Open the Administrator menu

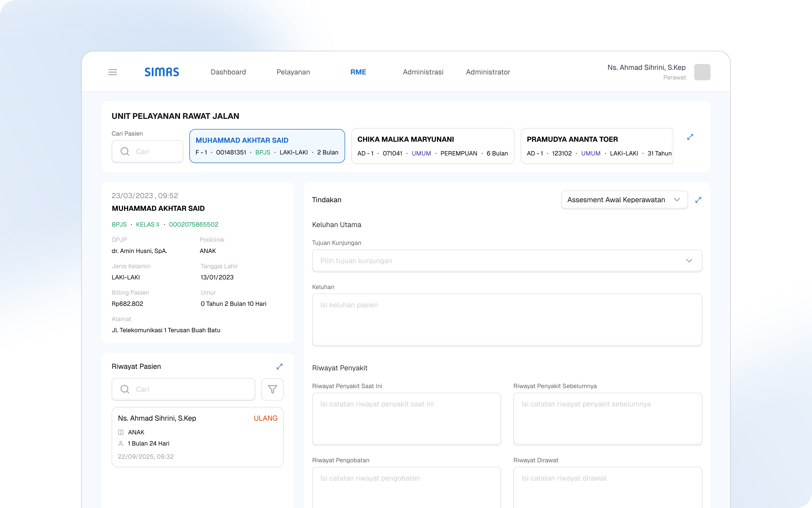488,72
